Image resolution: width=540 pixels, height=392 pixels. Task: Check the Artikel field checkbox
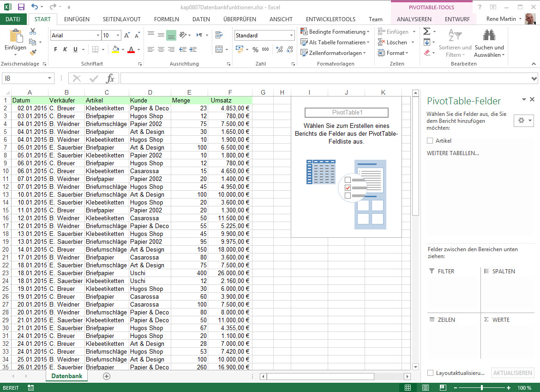tap(430, 141)
